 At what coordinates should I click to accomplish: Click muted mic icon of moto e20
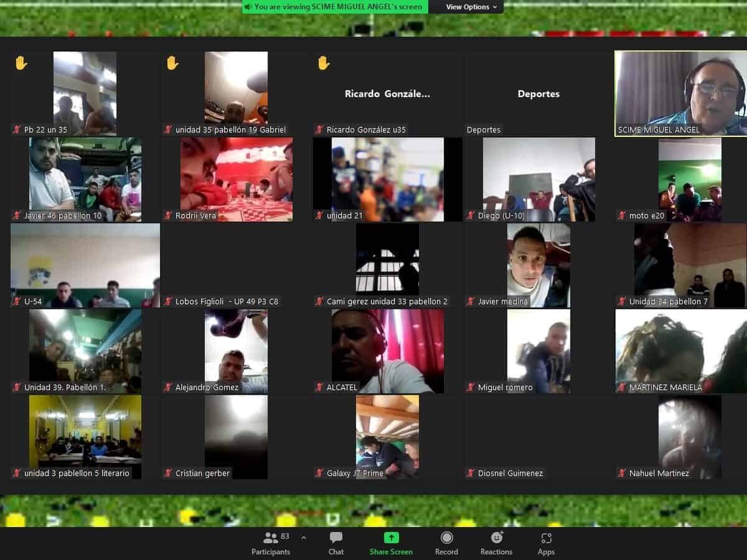click(622, 216)
